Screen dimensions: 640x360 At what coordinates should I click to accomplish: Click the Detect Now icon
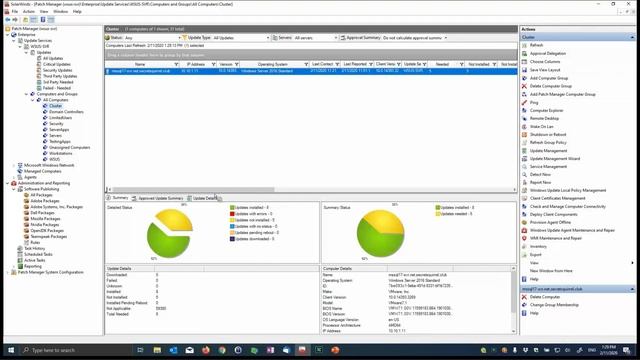pyautogui.click(x=524, y=174)
